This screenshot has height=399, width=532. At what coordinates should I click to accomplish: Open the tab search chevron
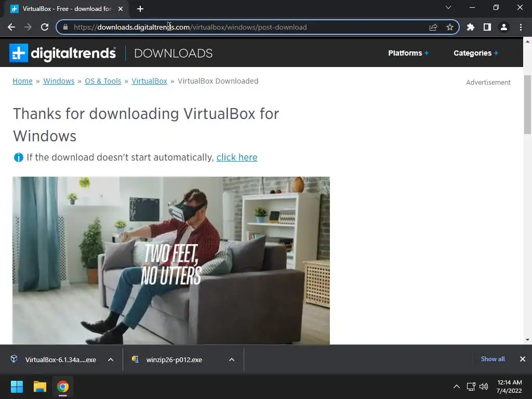tap(448, 7)
